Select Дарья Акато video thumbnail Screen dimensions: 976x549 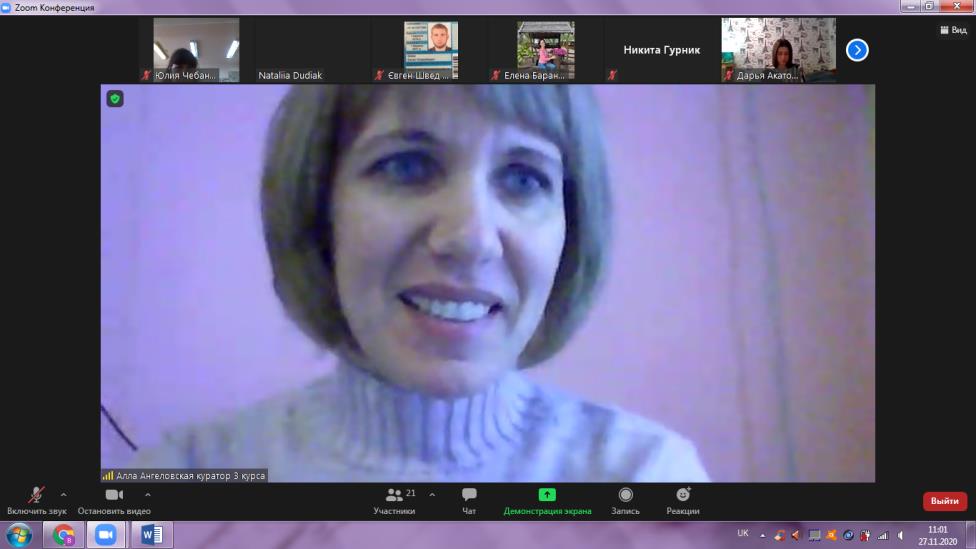[779, 50]
